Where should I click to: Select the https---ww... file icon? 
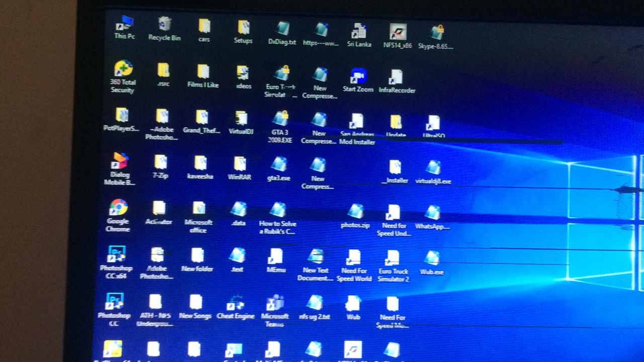pos(321,34)
